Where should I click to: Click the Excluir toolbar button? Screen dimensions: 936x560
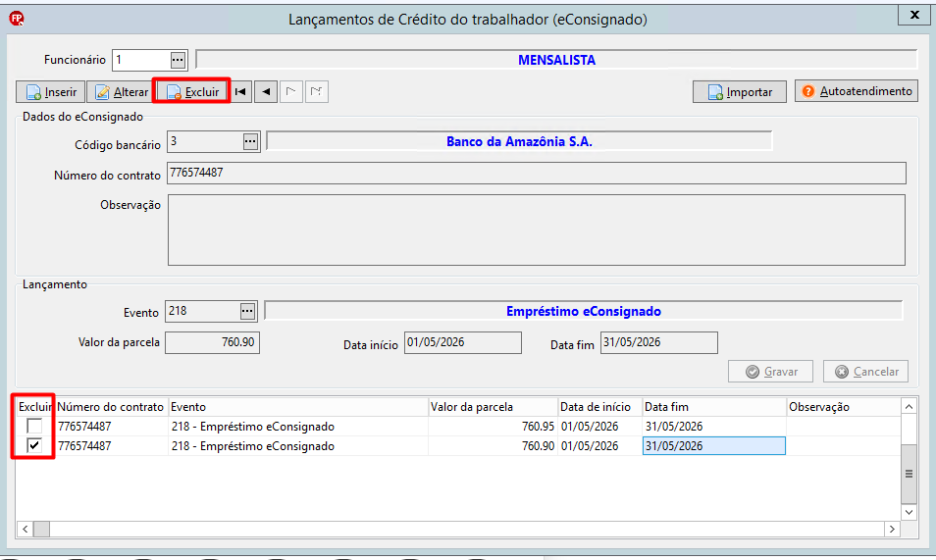pyautogui.click(x=191, y=92)
